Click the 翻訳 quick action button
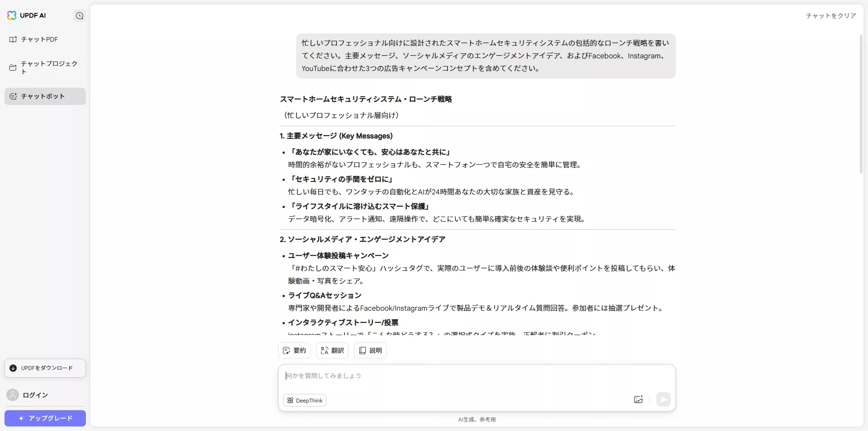Image resolution: width=868 pixels, height=431 pixels. coord(332,350)
